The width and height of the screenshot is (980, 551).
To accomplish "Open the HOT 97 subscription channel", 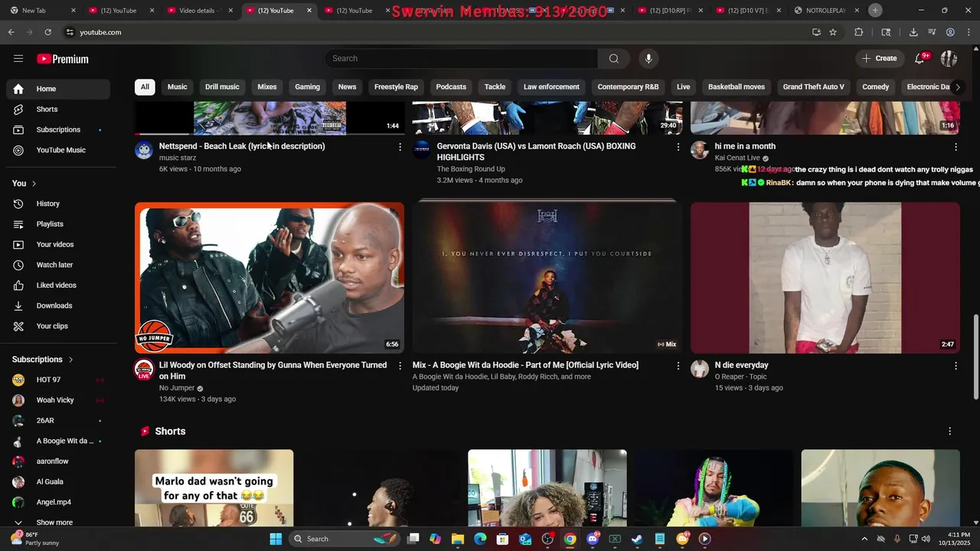I will [x=58, y=380].
